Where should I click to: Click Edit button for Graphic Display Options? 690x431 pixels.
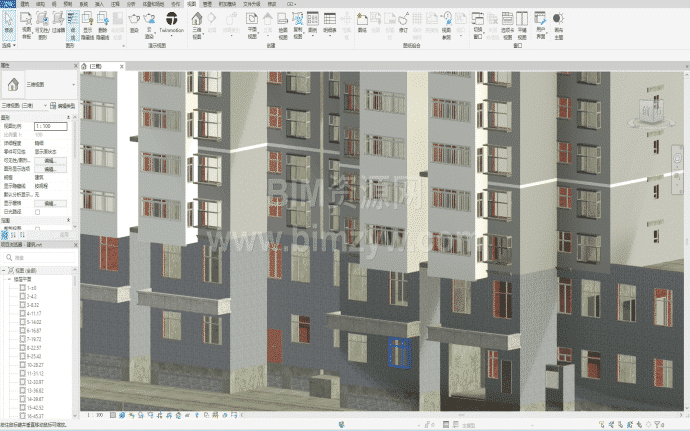pyautogui.click(x=50, y=169)
